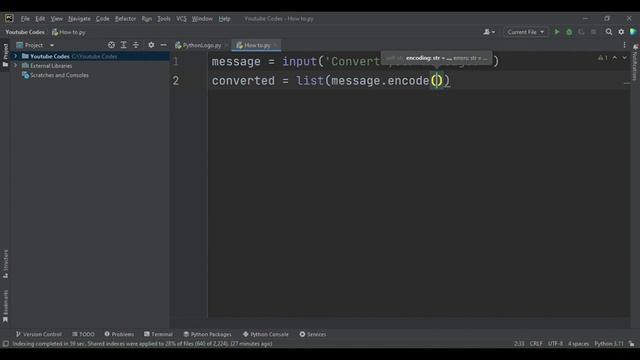Open editor tabs more-options kebab icon
Viewport: 640px width, 360px height.
point(624,45)
